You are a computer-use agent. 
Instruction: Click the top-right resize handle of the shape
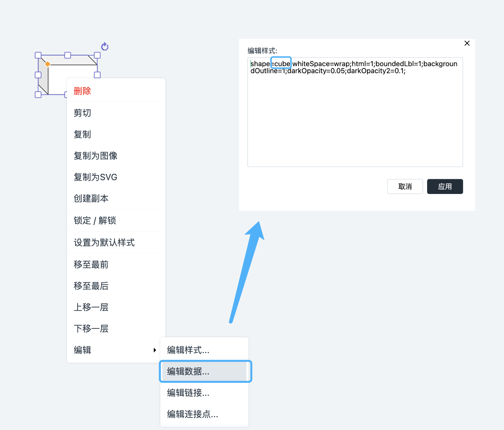click(97, 55)
